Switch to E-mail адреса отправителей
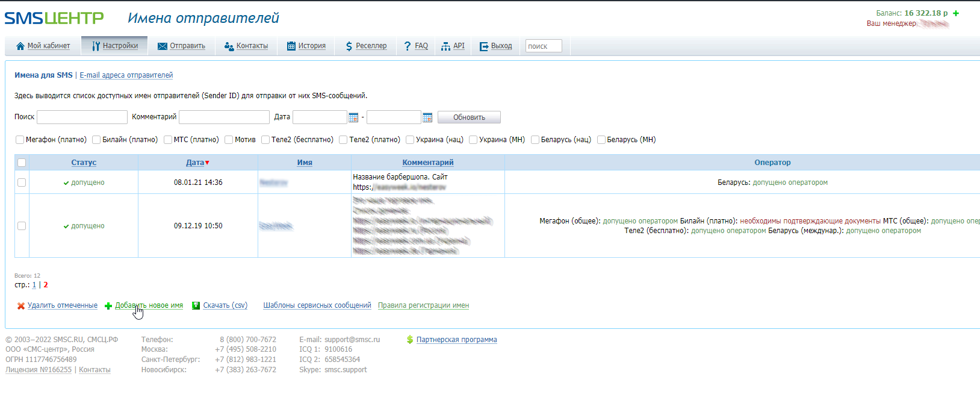This screenshot has width=980, height=418. [126, 75]
